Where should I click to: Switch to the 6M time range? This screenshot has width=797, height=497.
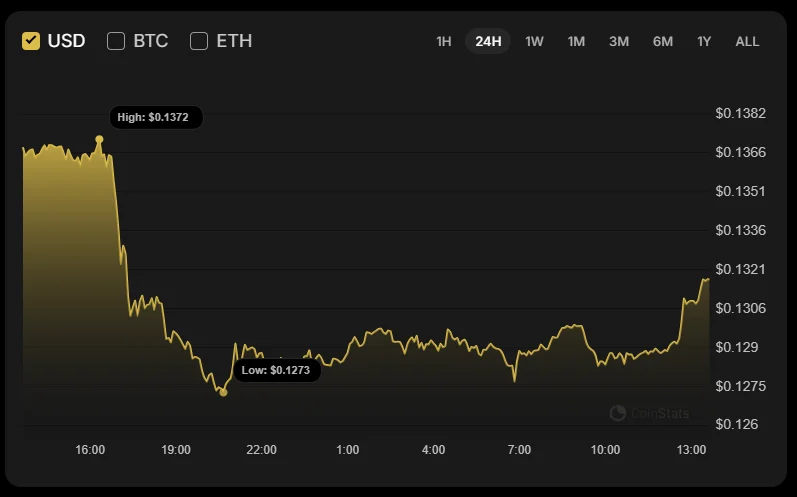(663, 41)
